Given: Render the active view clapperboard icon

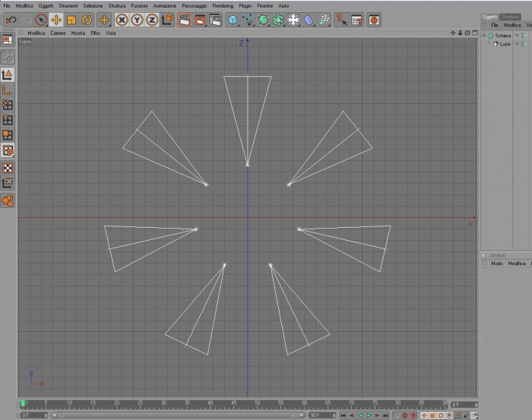Looking at the screenshot, I should click(184, 20).
